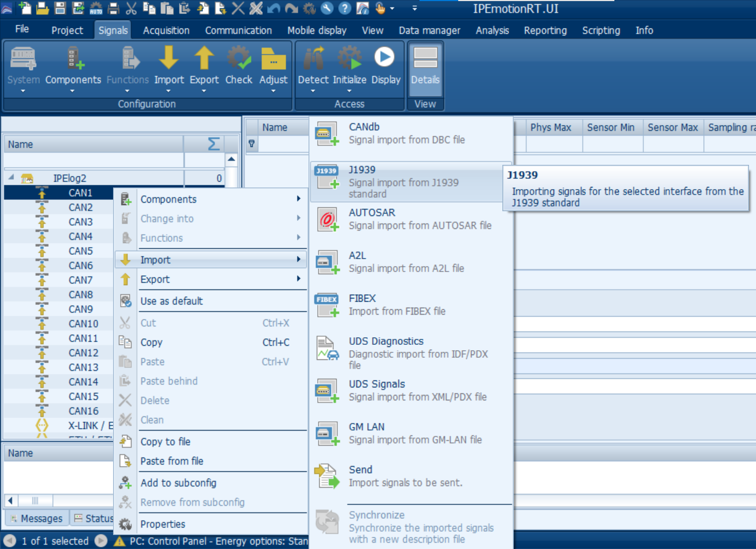Click the Check configuration ribbon button
This screenshot has height=549, width=756.
point(239,66)
